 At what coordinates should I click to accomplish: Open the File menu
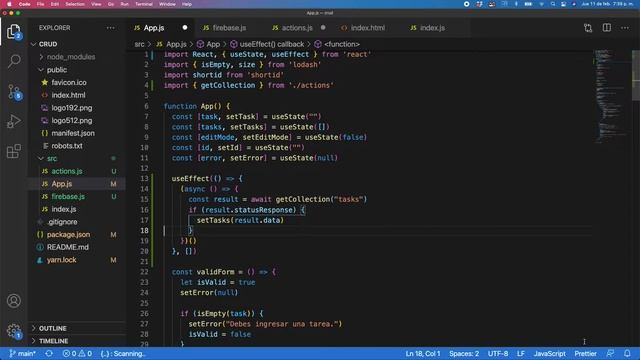(40, 4)
